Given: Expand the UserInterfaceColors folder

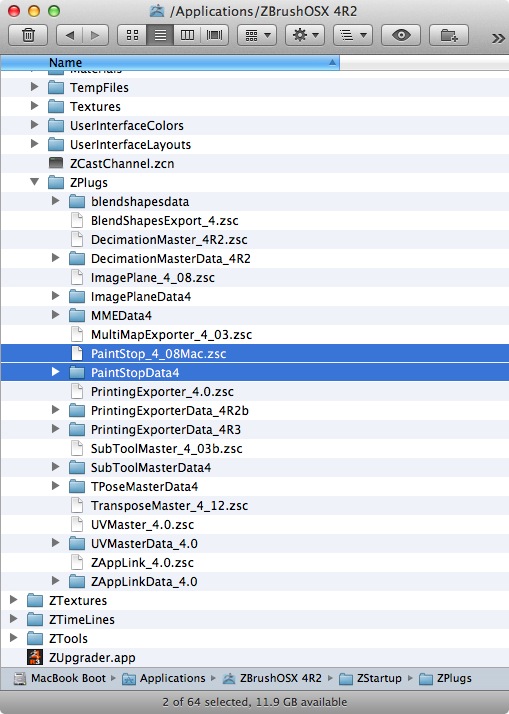Looking at the screenshot, I should tap(34, 125).
